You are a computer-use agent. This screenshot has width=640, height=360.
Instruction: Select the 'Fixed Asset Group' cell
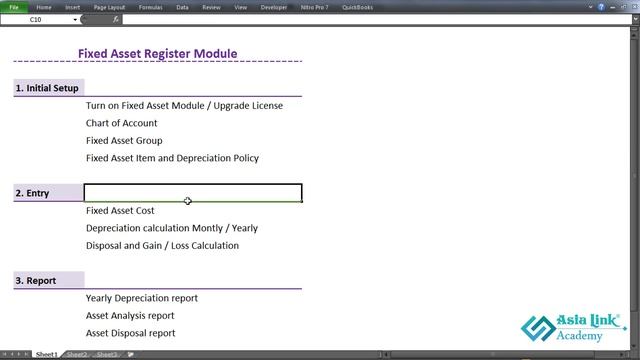tap(124, 140)
